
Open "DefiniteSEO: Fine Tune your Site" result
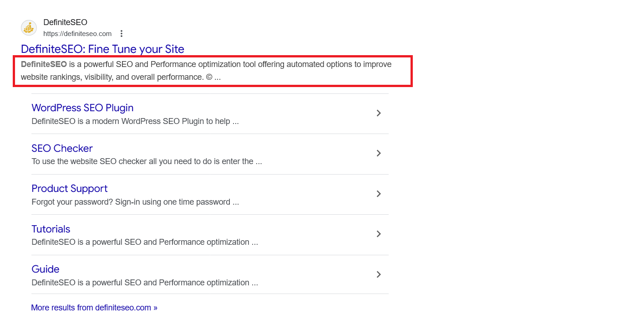tap(102, 49)
